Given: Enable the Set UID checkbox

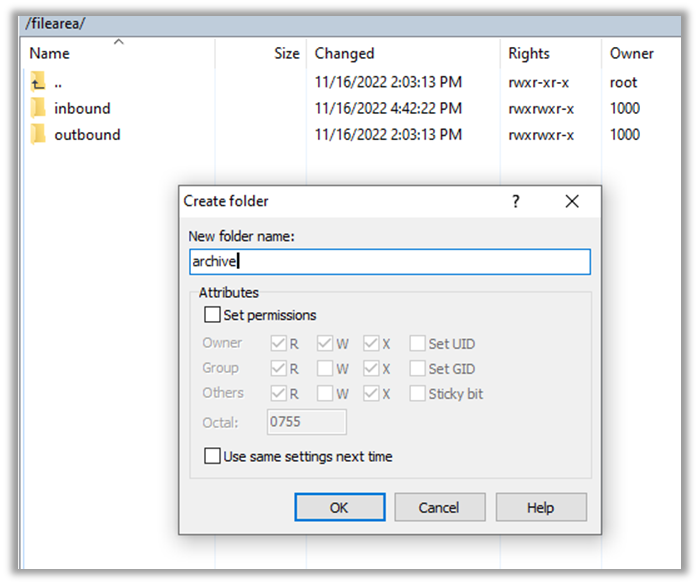Looking at the screenshot, I should pyautogui.click(x=417, y=343).
